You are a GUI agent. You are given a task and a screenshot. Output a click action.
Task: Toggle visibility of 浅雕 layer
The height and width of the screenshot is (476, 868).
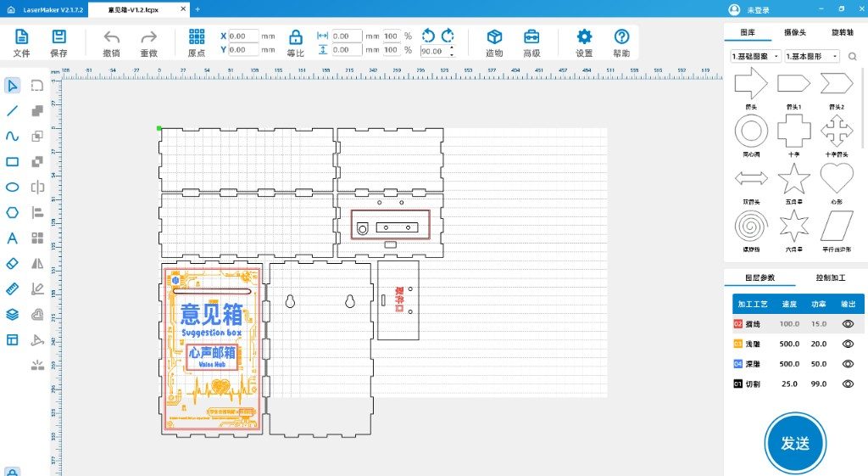(x=848, y=344)
